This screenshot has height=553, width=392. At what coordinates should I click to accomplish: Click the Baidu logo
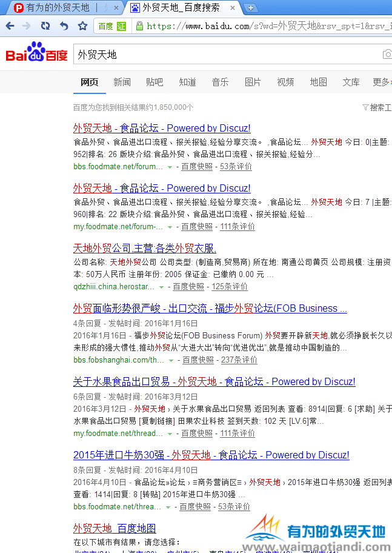pyautogui.click(x=37, y=55)
